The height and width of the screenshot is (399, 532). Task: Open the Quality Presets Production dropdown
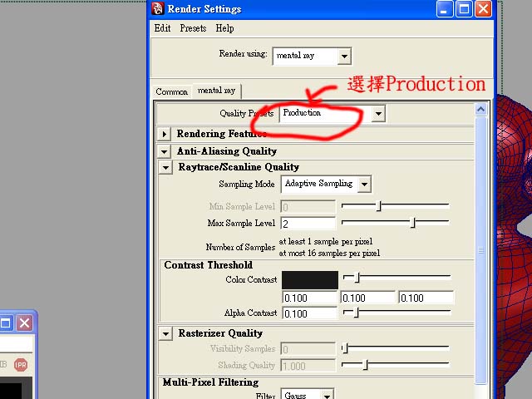tap(332, 113)
